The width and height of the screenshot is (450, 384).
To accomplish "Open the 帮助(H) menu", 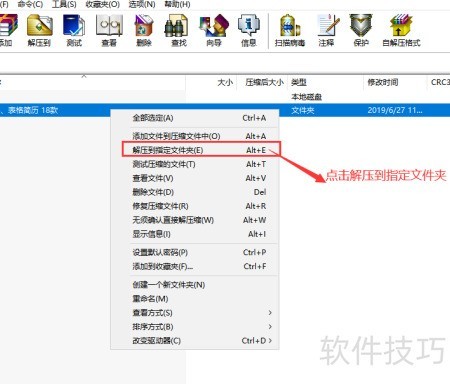I will click(177, 4).
